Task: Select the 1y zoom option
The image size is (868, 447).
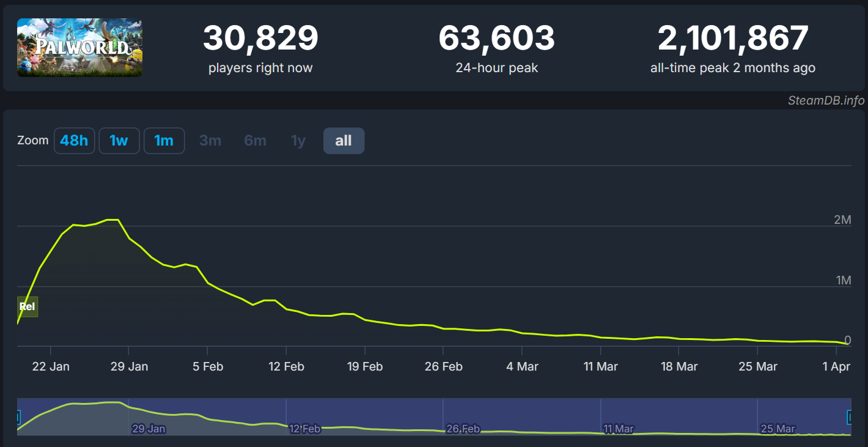Action: 298,141
